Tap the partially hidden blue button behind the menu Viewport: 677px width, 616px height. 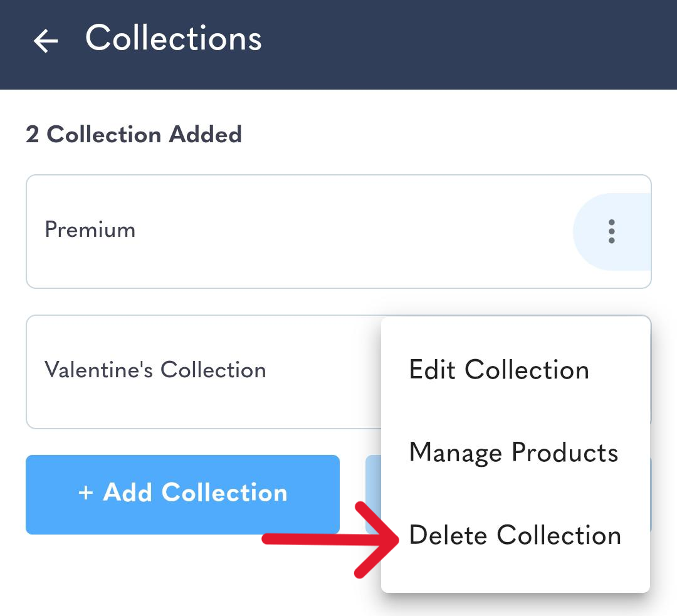(x=374, y=494)
